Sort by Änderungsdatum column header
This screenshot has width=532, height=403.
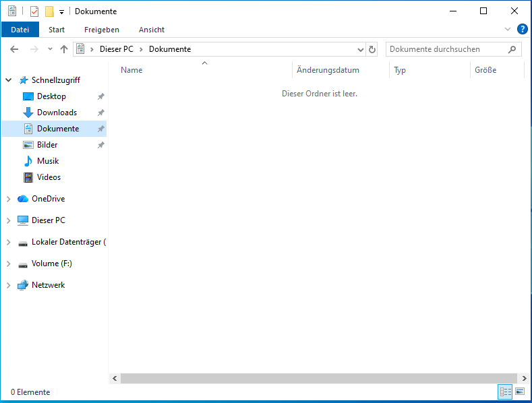[x=328, y=70]
